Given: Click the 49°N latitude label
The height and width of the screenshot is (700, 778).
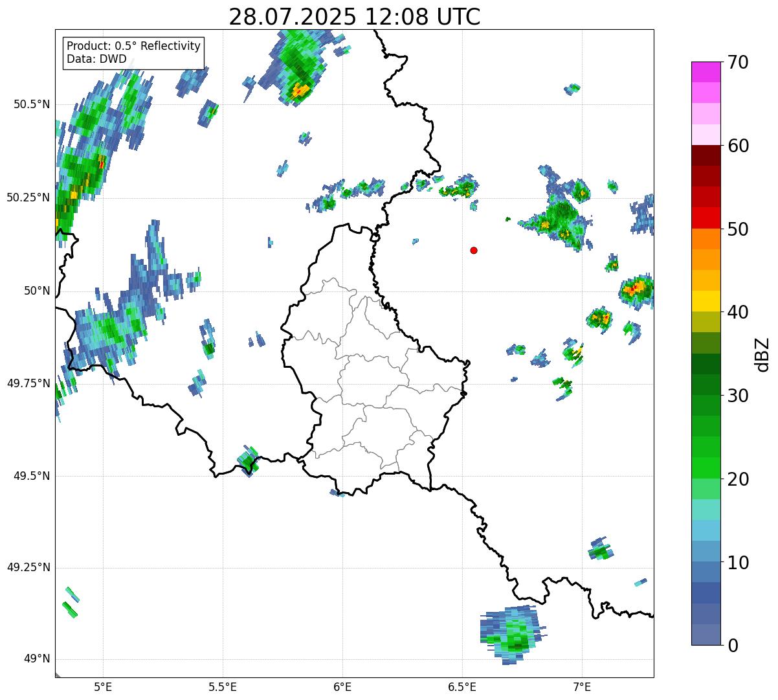Looking at the screenshot, I should coord(37,659).
